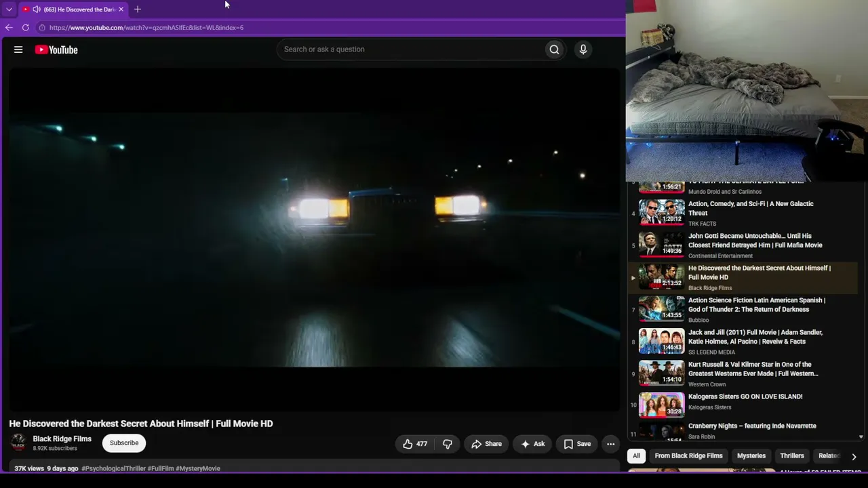Open the YouTube guide hamburger menu
This screenshot has width=868, height=488.
[18, 49]
